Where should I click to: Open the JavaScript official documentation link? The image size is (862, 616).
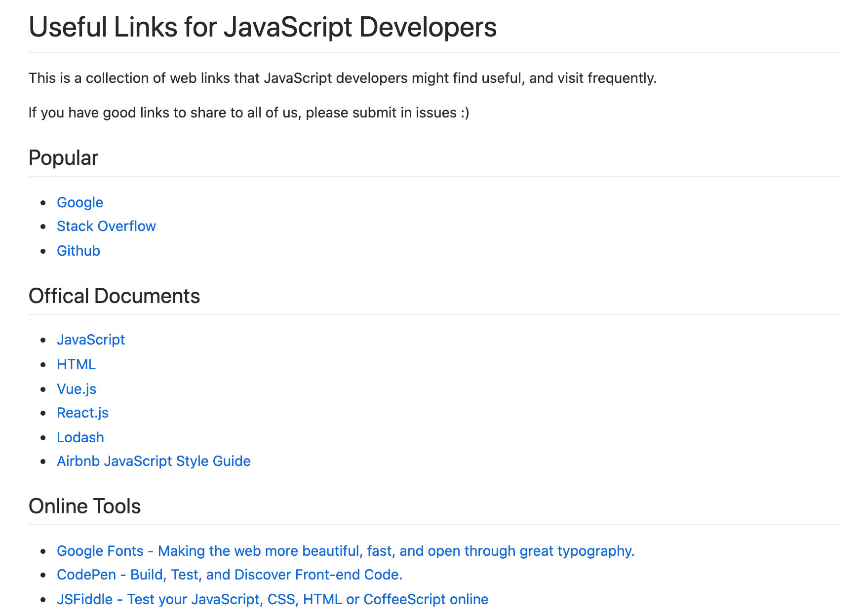point(91,340)
